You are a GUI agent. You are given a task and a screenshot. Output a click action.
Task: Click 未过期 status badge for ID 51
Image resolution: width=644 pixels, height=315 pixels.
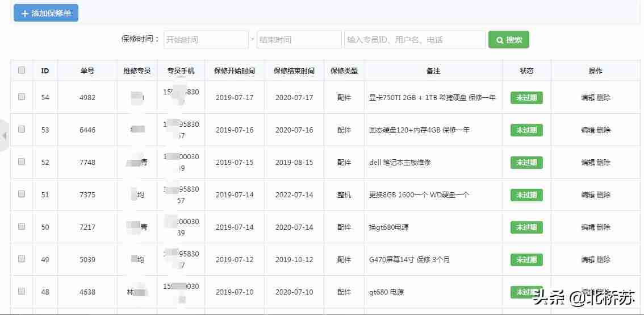click(526, 194)
